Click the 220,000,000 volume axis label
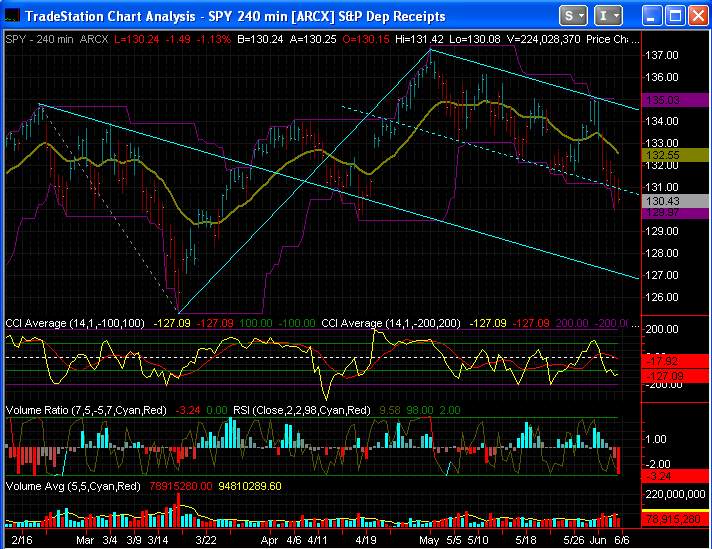Screen dimensions: 712x549 pyautogui.click(x=676, y=494)
